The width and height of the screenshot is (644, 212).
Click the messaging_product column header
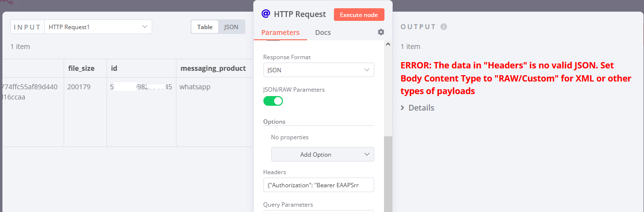point(213,68)
